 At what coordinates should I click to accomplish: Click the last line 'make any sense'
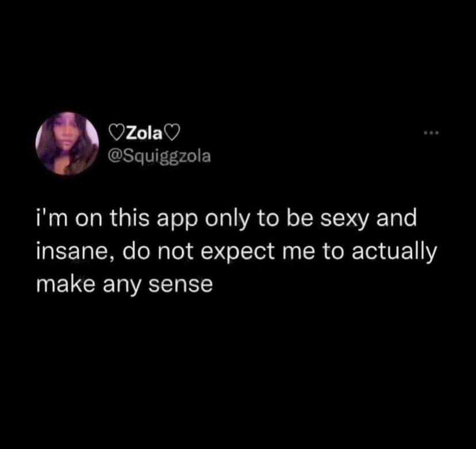(x=125, y=285)
